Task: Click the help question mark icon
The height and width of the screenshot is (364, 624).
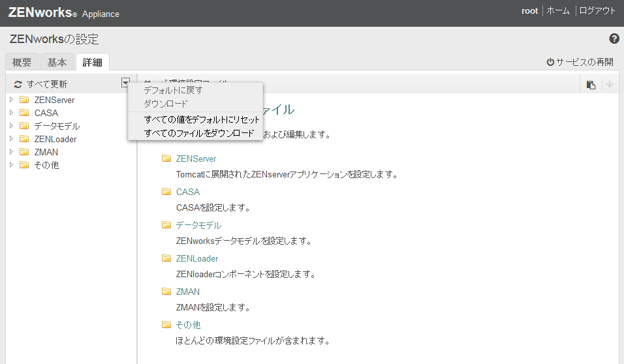Action: (614, 38)
